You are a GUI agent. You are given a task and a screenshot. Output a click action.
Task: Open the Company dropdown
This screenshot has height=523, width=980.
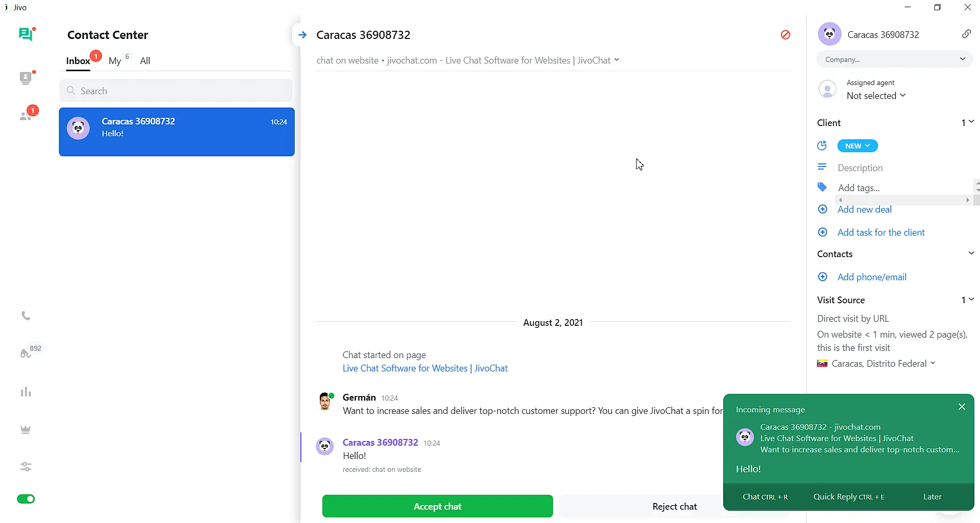(894, 59)
